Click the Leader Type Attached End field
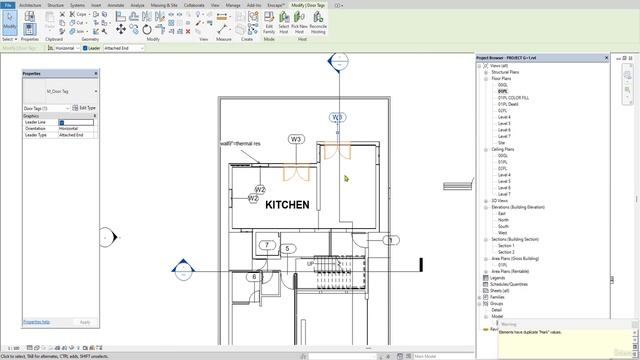Screen dimensions: 640x360 click(77, 135)
